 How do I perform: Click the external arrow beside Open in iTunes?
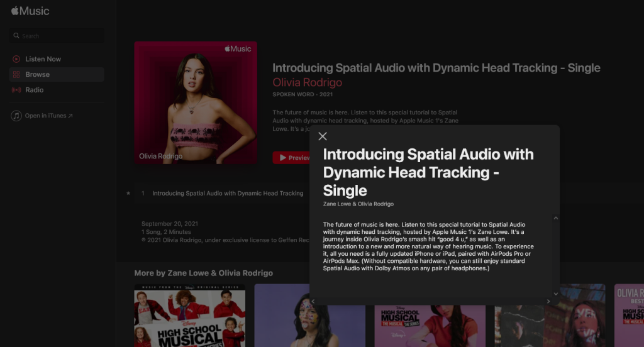(x=70, y=116)
